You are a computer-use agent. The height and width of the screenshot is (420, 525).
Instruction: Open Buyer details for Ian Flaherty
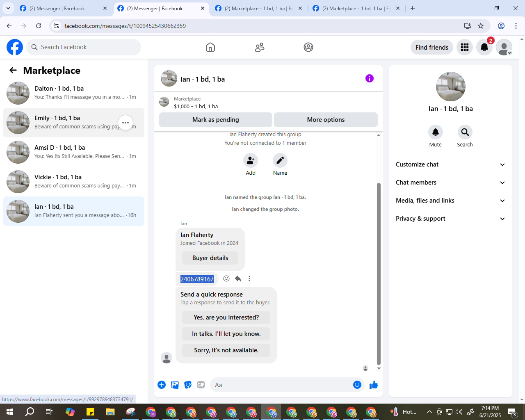[x=210, y=258]
